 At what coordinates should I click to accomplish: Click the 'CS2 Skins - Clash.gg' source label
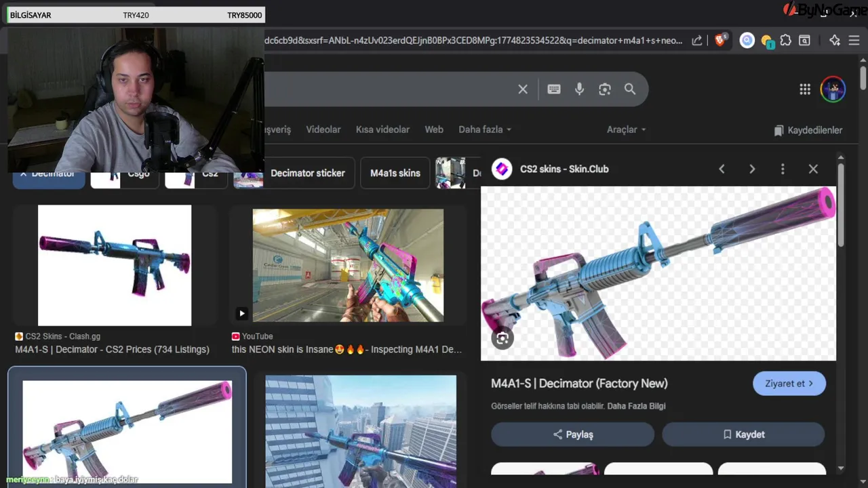click(x=62, y=336)
